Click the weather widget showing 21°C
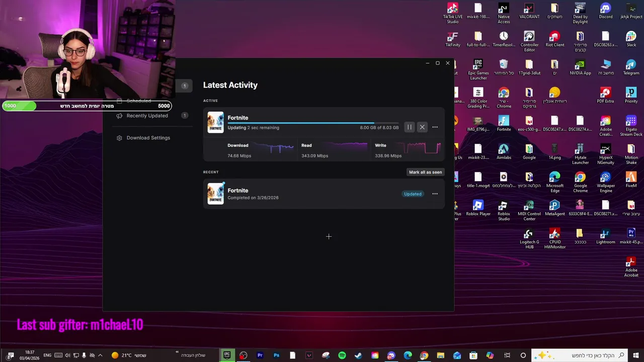Screen dimensions: 644x362 coord(129,355)
